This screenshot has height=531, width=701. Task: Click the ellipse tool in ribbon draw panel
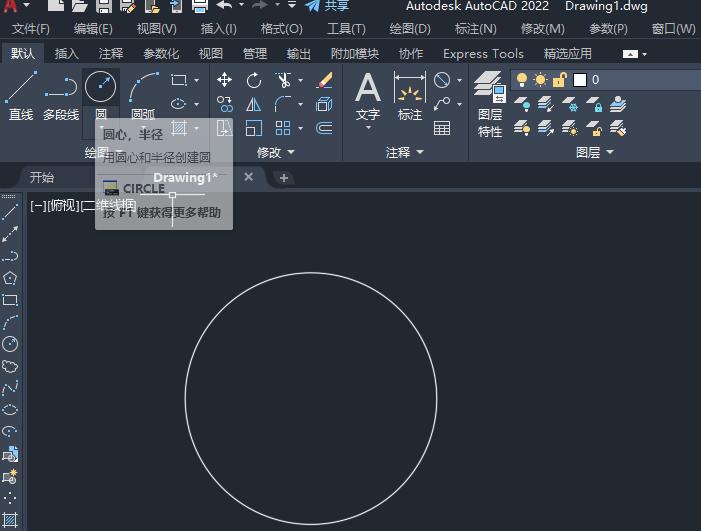click(x=179, y=104)
